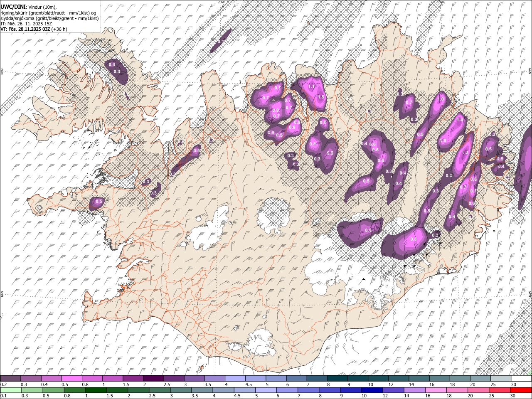Click the palest green 0.1 rain scale swatch
532x399 pixels.
pos(11,390)
